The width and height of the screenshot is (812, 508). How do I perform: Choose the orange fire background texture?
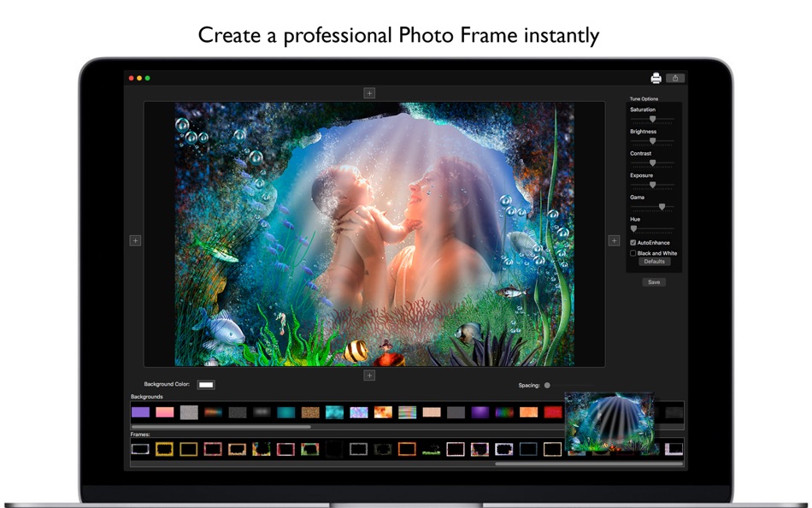[x=383, y=412]
